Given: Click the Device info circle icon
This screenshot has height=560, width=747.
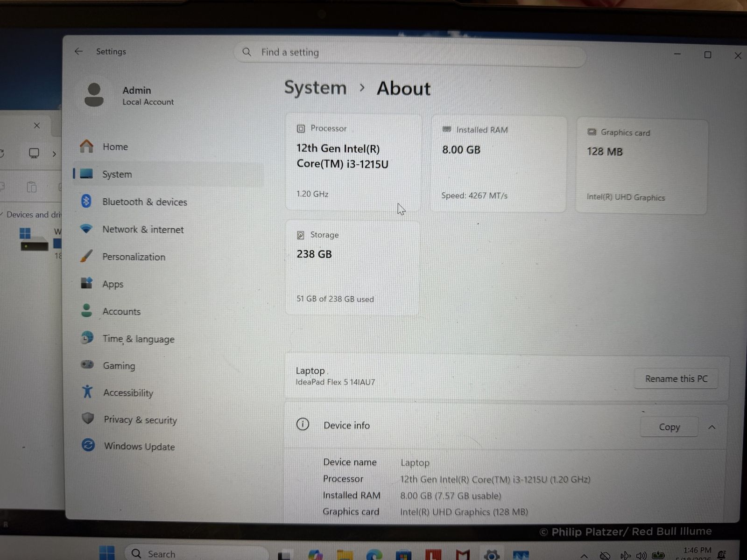Looking at the screenshot, I should (x=303, y=424).
